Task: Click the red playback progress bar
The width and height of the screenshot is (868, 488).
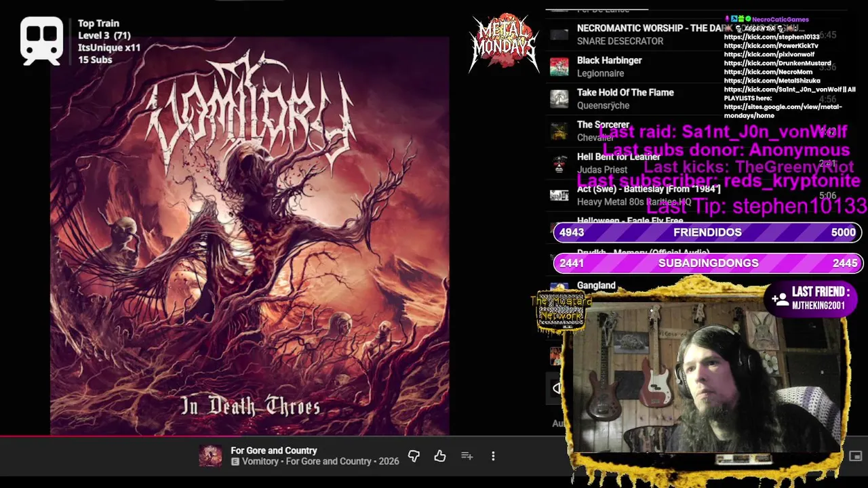Action: 283,437
